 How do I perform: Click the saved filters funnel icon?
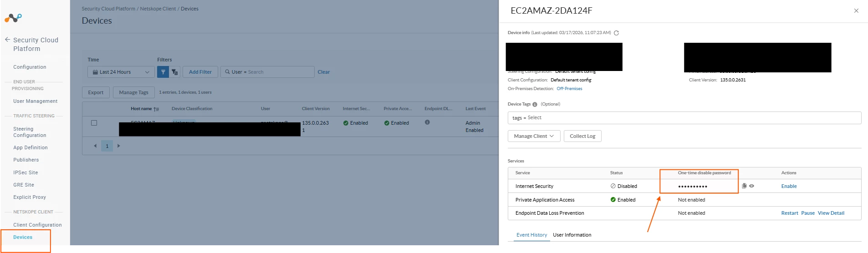[x=175, y=72]
